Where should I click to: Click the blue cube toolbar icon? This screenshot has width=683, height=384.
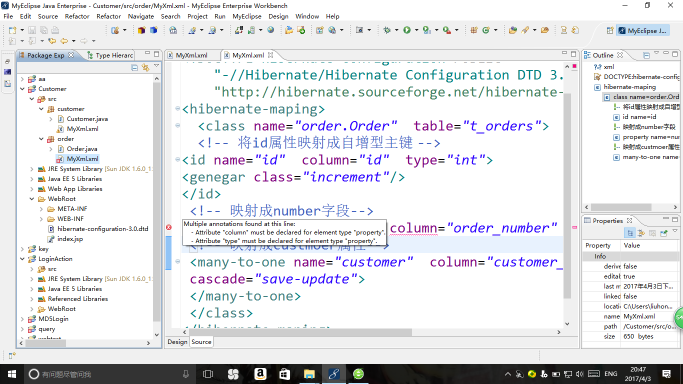coord(154,30)
